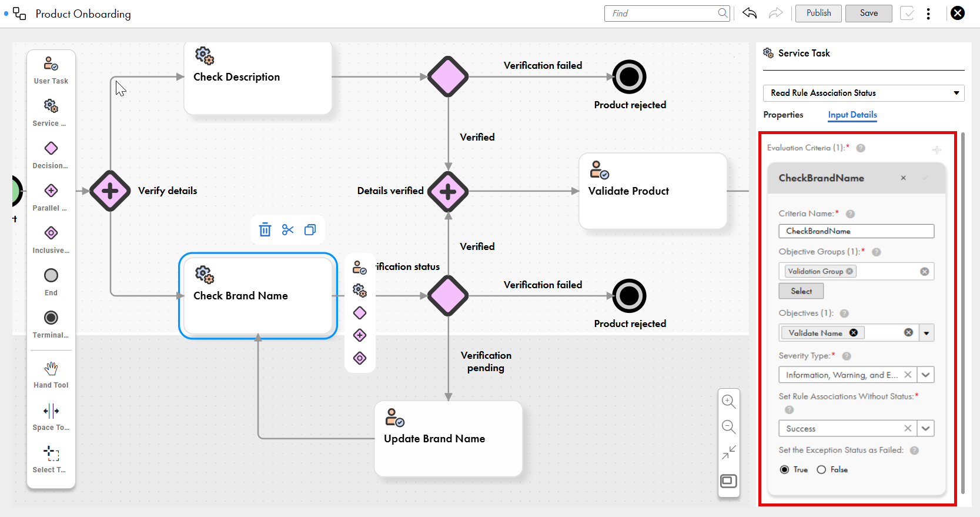980x517 pixels.
Task: Remove the CheckBrandName criteria card
Action: pyautogui.click(x=904, y=178)
